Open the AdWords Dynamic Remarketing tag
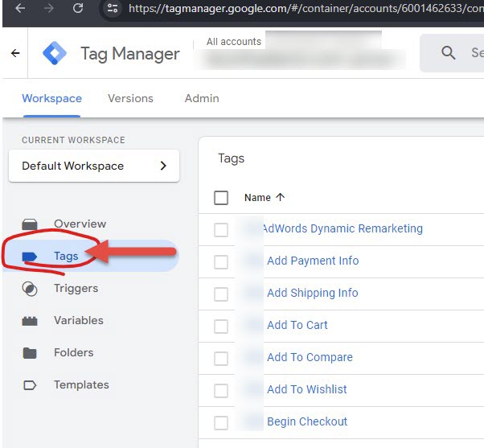484x448 pixels. point(342,228)
